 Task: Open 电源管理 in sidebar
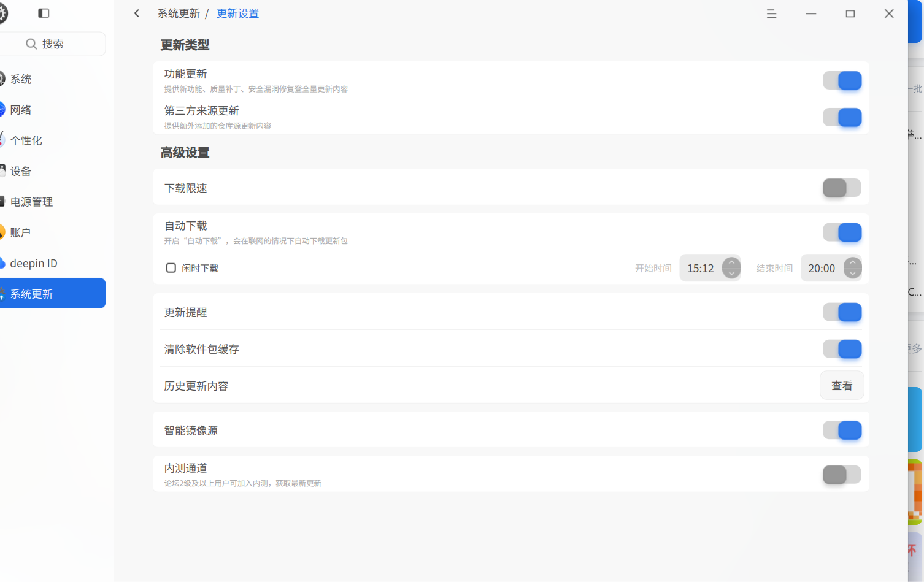pyautogui.click(x=52, y=202)
